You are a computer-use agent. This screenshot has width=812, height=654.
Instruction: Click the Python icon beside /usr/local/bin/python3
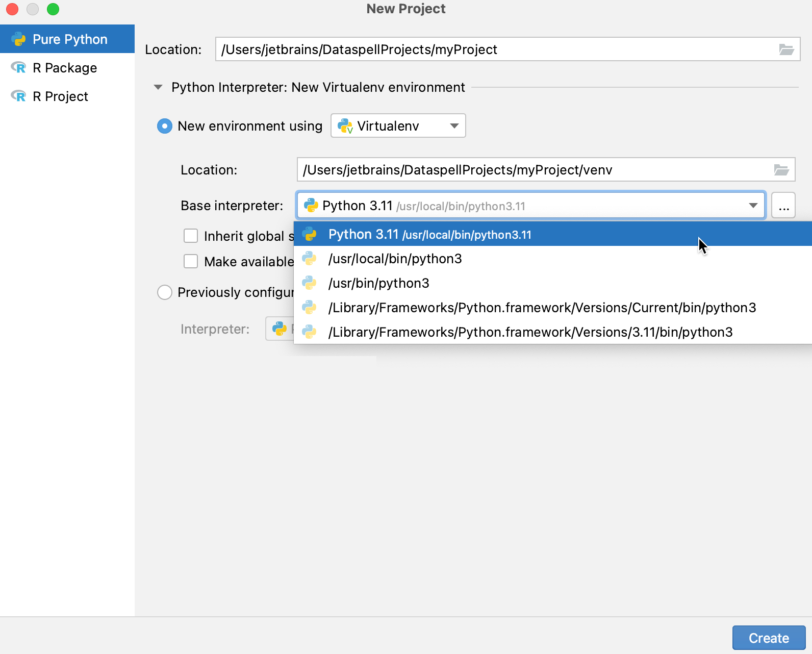[x=310, y=259]
